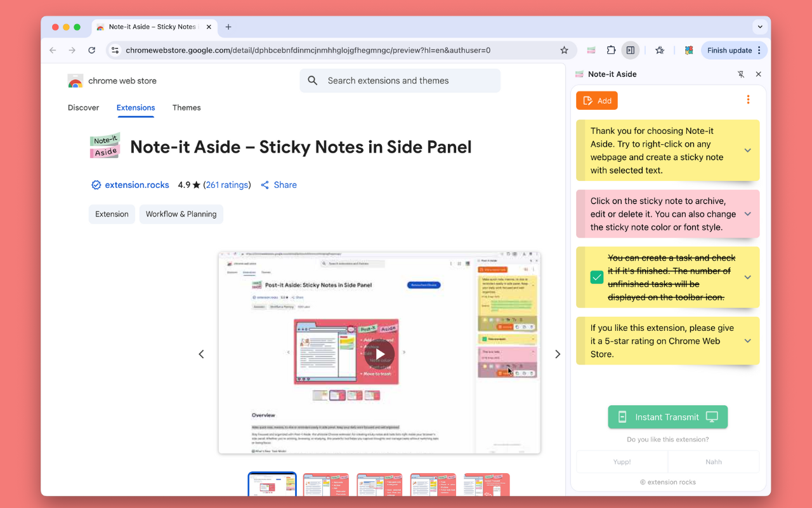This screenshot has width=812, height=508.
Task: Open a new tab with the plus button
Action: [x=228, y=27]
